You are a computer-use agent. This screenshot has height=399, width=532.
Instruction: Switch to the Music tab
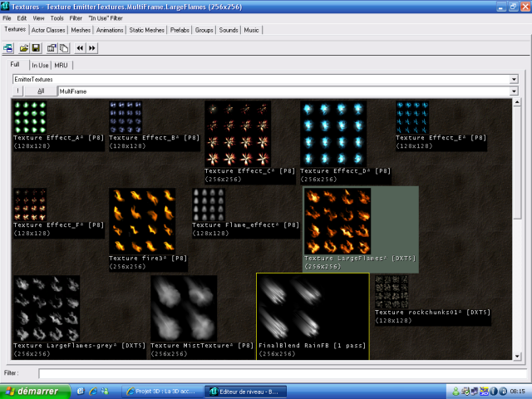point(251,30)
